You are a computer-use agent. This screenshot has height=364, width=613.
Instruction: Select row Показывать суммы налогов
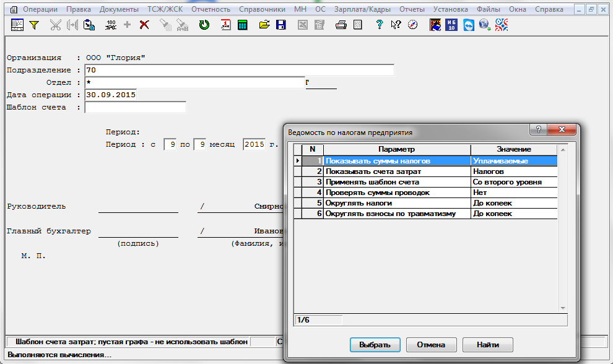tap(425, 161)
